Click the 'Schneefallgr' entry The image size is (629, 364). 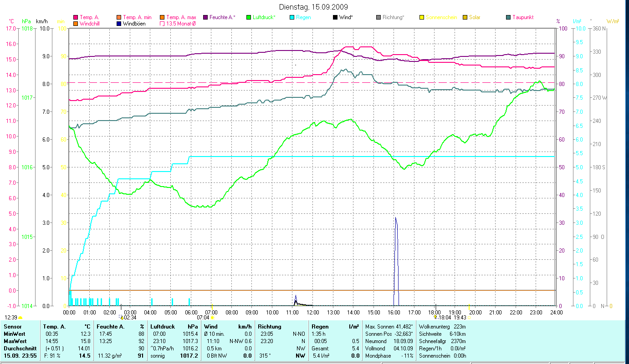tap(442, 341)
